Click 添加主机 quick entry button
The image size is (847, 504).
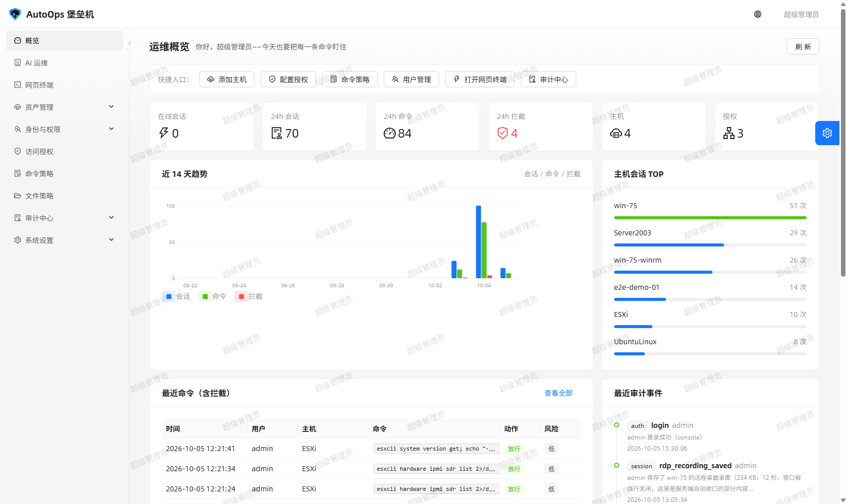[x=227, y=79]
